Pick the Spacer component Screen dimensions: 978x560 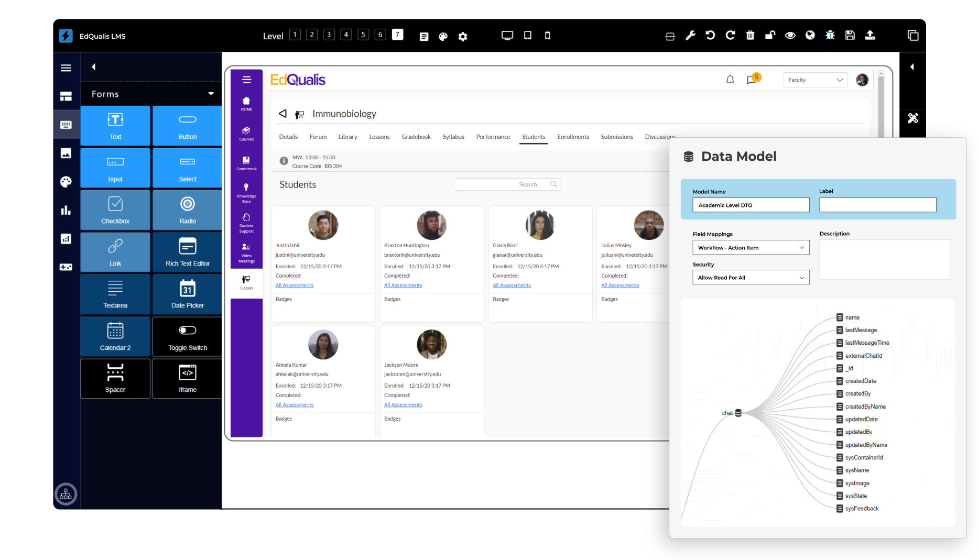click(115, 378)
